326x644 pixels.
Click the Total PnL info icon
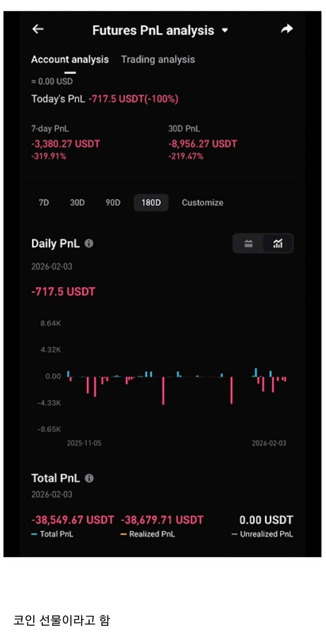tap(89, 478)
